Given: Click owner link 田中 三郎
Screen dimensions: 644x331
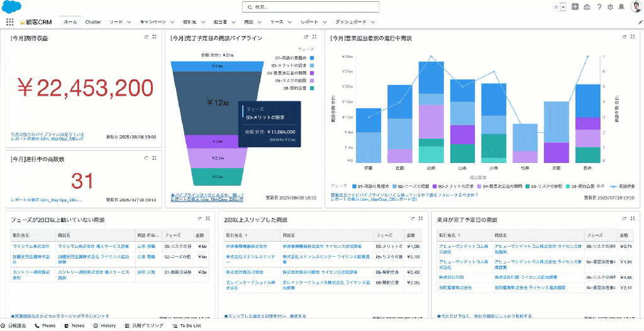Looking at the screenshot, I should click(147, 272).
